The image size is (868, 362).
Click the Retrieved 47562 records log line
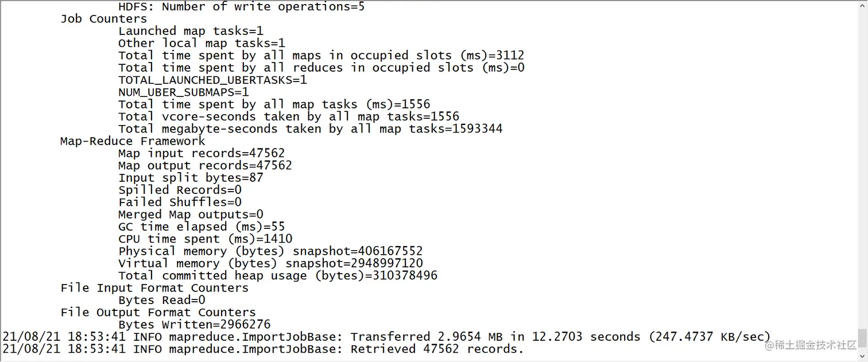click(263, 349)
